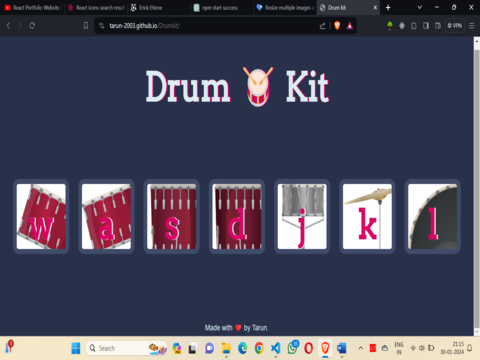Change ENG IN input language
480x360 pixels.
[399, 348]
